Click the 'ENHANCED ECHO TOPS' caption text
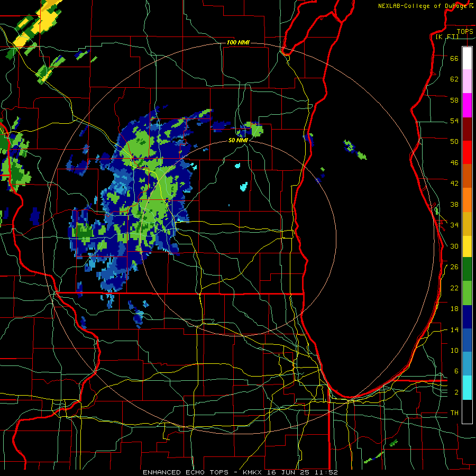This screenshot has height=476, width=476. click(x=186, y=472)
